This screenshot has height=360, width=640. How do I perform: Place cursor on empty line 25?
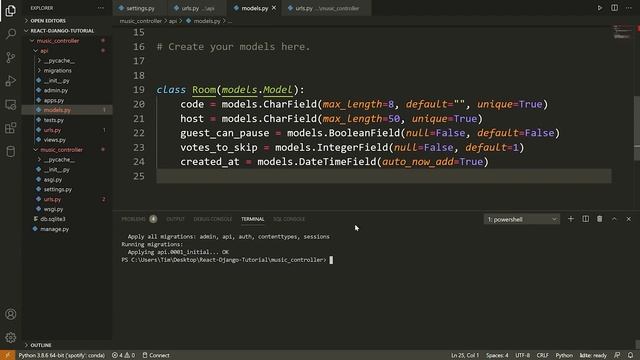(384, 176)
